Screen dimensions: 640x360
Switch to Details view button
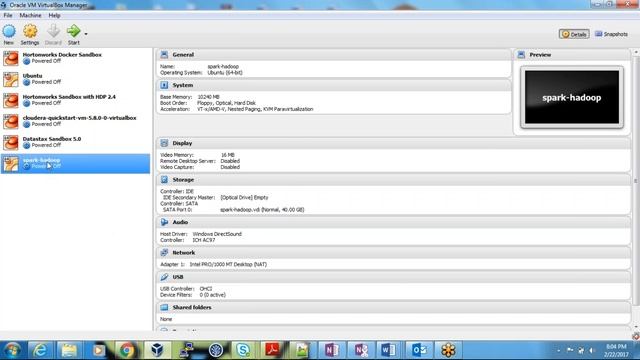574,34
